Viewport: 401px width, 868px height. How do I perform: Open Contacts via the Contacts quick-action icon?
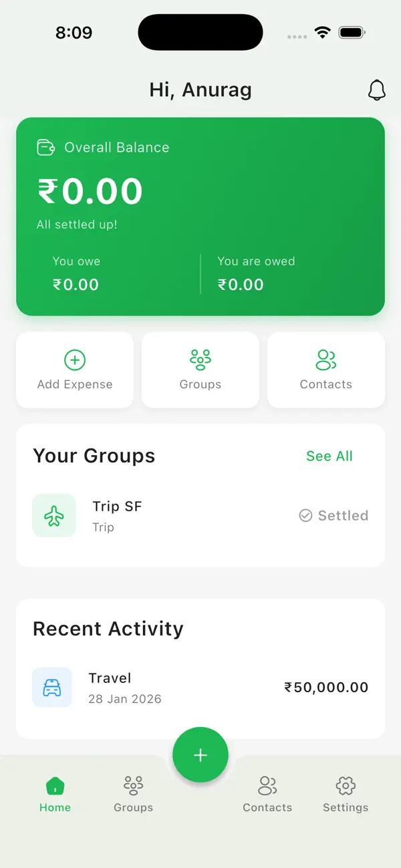[x=325, y=359]
